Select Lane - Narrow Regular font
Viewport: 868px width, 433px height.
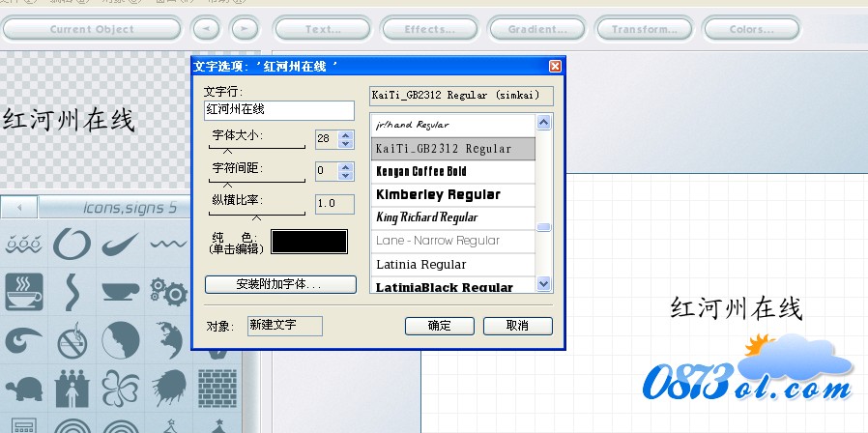[453, 242]
